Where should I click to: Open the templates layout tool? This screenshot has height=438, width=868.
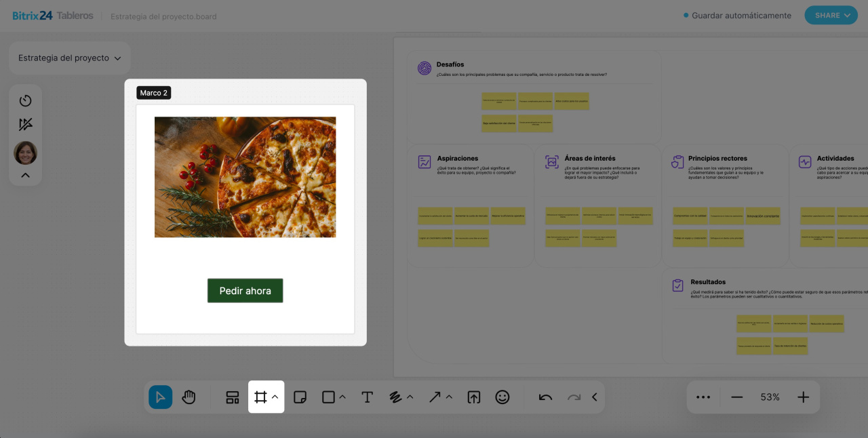point(233,397)
